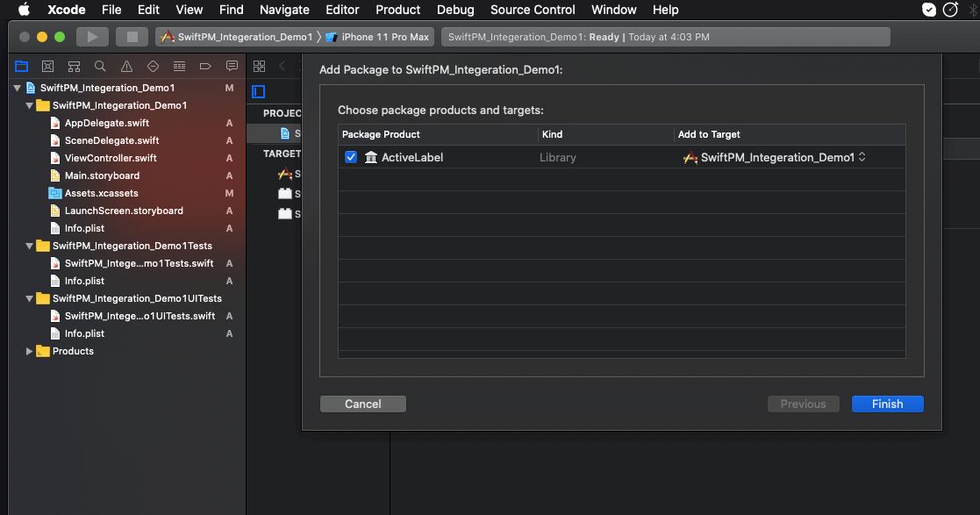Choose the iPhone 11 Pro Max destination
The height and width of the screenshot is (515, 980).
coord(377,37)
